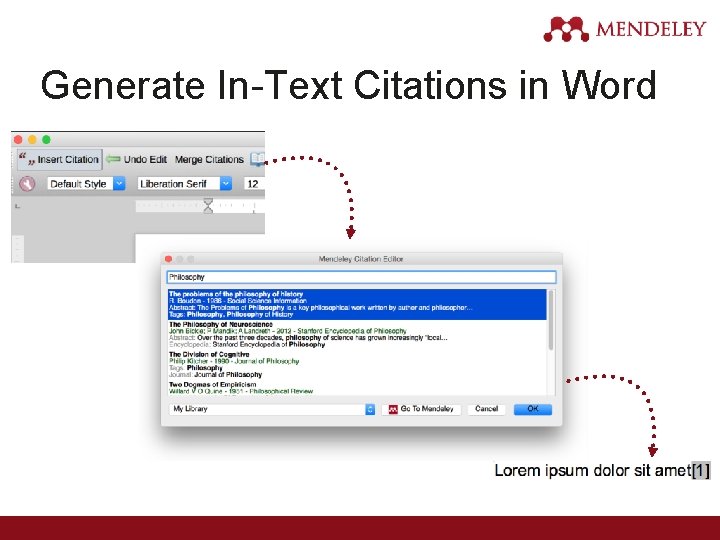Click the results list scrollbar
The height and width of the screenshot is (540, 720).
(x=551, y=321)
